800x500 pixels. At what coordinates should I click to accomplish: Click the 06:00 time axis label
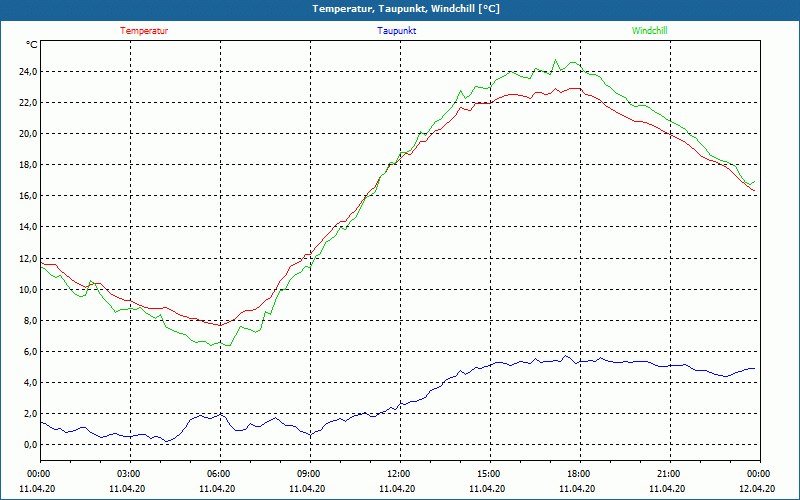tap(218, 474)
